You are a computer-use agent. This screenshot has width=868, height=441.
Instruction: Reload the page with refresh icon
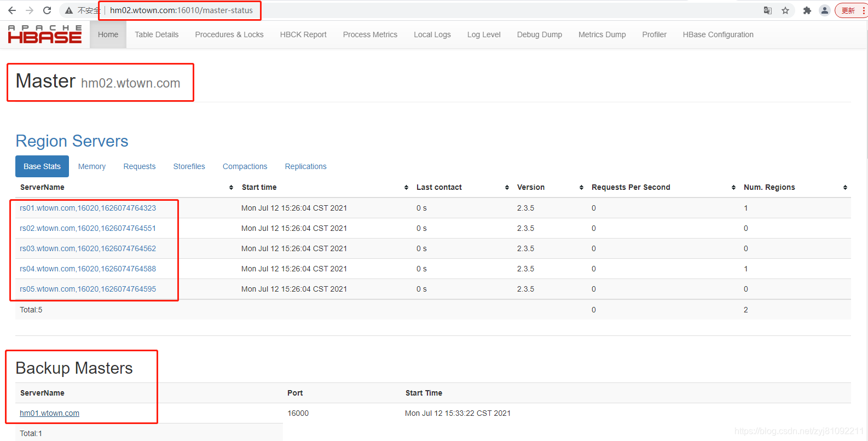coord(47,10)
